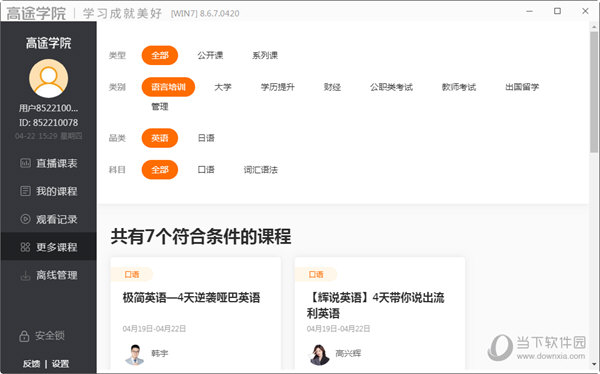Filter course type by 系列课
The image size is (600, 374).
pyautogui.click(x=265, y=56)
